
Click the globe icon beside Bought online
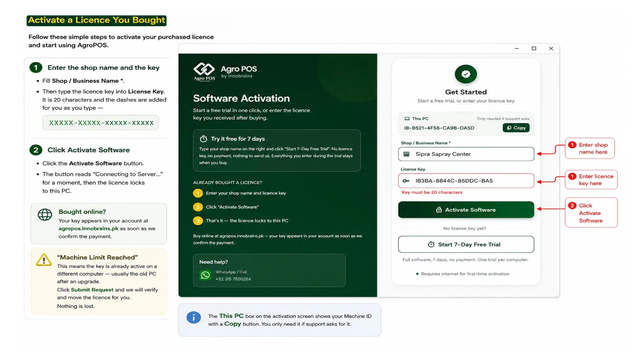click(x=45, y=214)
